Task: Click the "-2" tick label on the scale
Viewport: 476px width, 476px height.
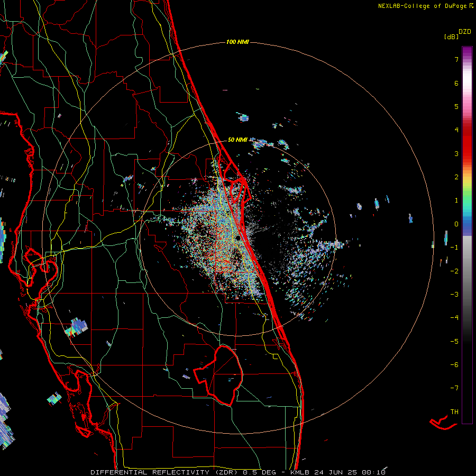Action: pyautogui.click(x=454, y=271)
